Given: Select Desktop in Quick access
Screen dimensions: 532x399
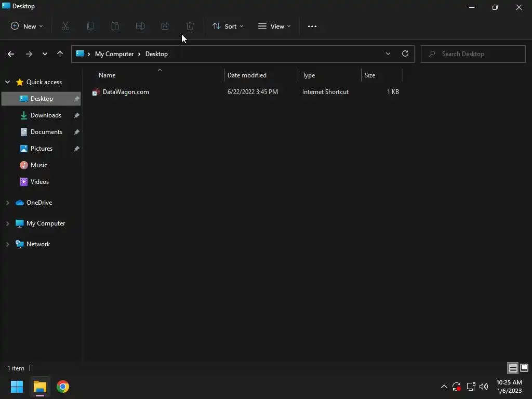Looking at the screenshot, I should point(42,99).
